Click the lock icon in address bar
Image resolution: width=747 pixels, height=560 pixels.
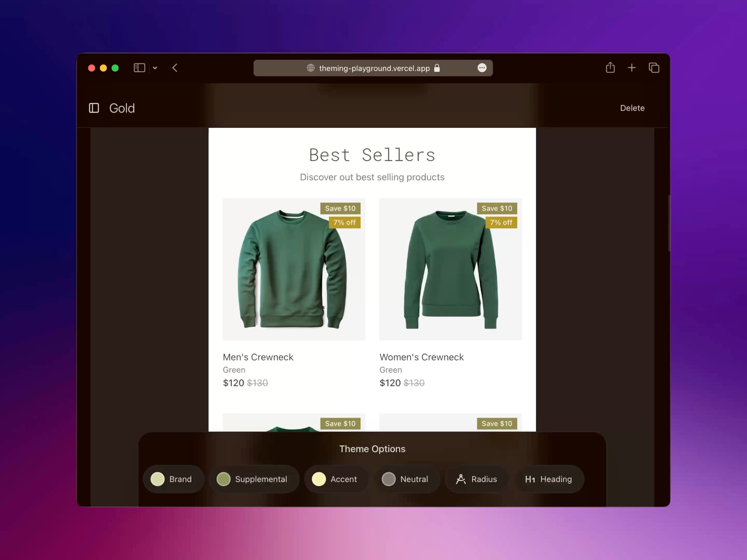(437, 68)
